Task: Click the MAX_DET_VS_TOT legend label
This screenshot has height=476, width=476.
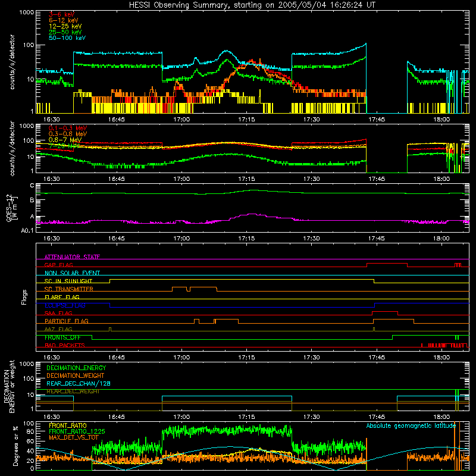Action: pos(74,437)
